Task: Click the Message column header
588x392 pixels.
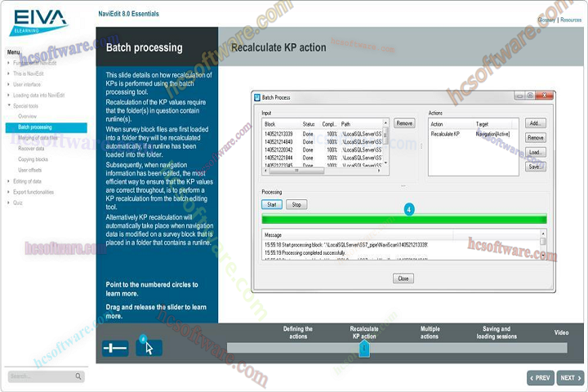Action: pyautogui.click(x=273, y=235)
